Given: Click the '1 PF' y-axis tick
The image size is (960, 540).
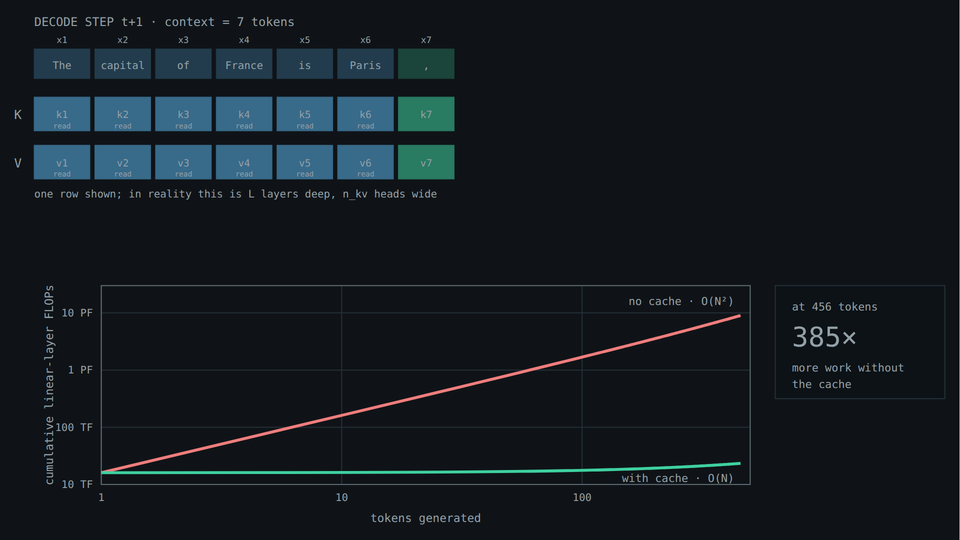Looking at the screenshot, I should click(80, 370).
